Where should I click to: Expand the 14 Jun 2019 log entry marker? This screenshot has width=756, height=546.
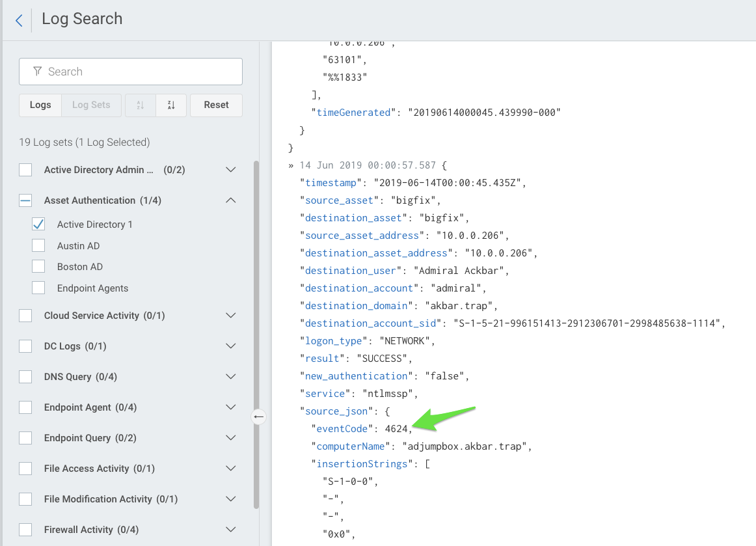291,165
